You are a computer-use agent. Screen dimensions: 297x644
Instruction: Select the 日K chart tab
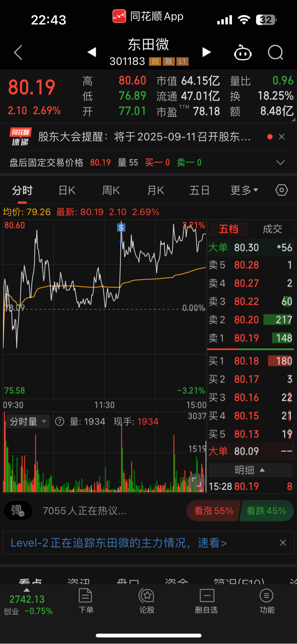point(67,191)
